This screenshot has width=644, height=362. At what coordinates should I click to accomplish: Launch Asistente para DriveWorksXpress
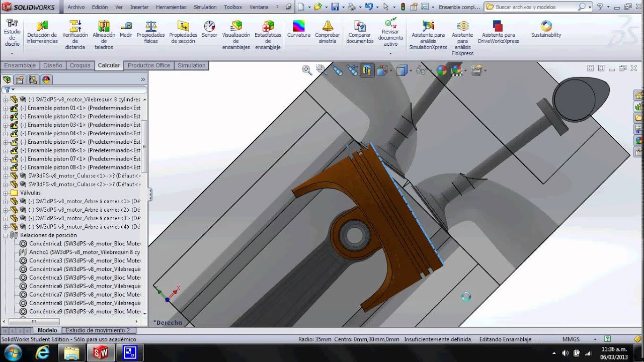tap(498, 33)
